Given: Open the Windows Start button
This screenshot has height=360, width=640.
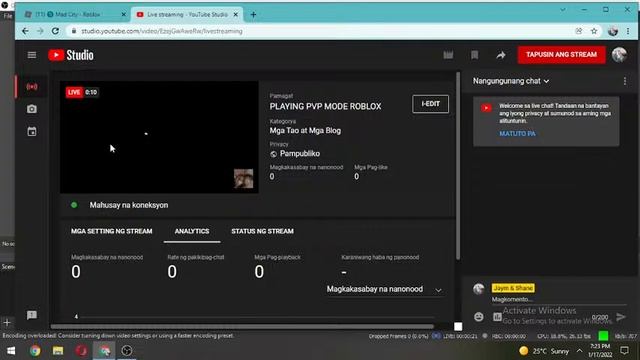Looking at the screenshot, I should [x=11, y=351].
